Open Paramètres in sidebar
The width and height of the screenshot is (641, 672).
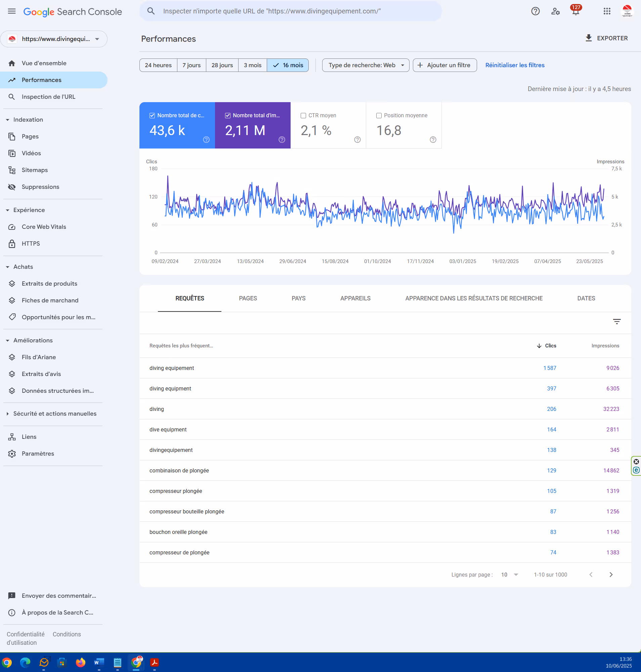click(54, 453)
